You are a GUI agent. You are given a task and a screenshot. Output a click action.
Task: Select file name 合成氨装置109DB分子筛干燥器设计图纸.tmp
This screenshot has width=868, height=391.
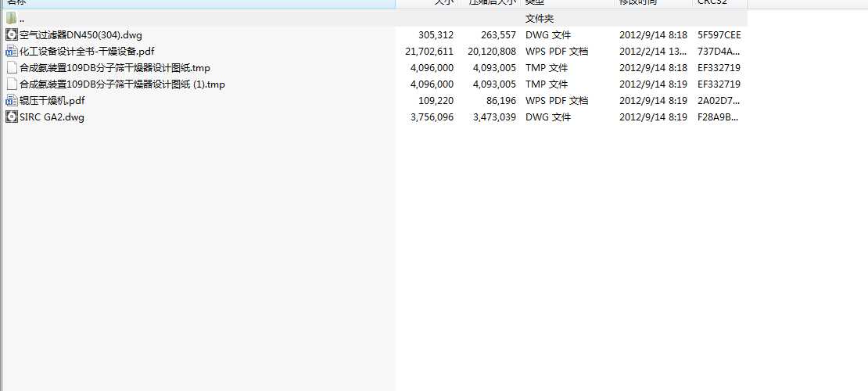point(115,68)
